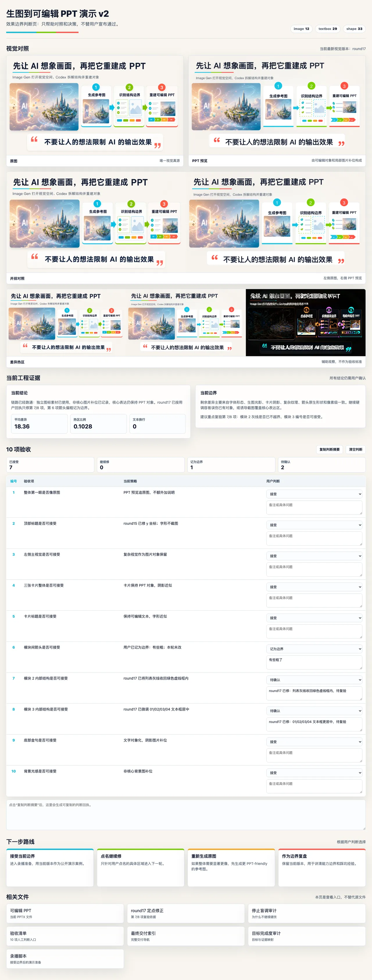Click the 待确认 2 counter
Image resolution: width=372 pixels, height=980 pixels.
(322, 465)
